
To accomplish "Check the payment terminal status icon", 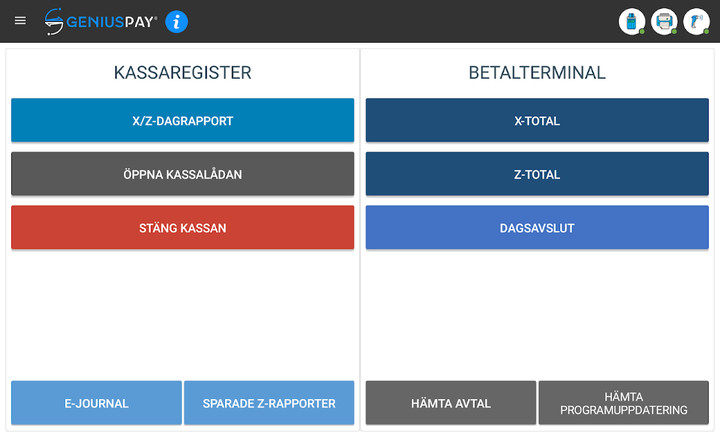I will 631,21.
